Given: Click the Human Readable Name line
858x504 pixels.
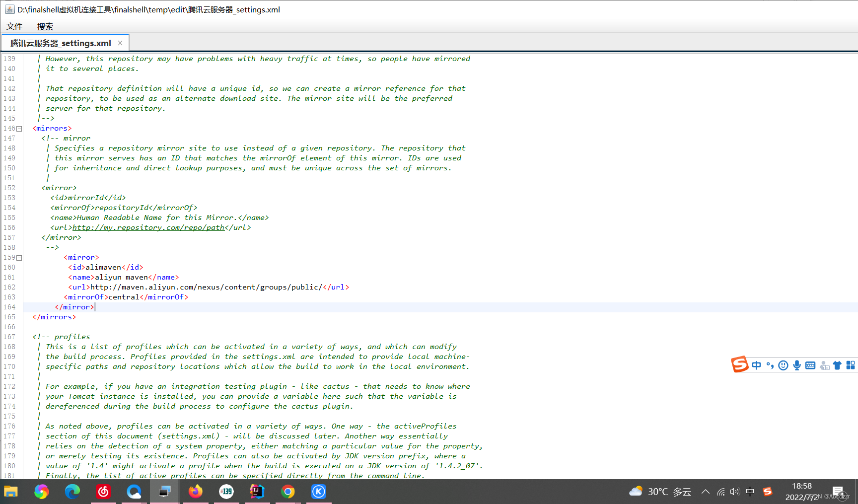Looking at the screenshot, I should click(159, 217).
